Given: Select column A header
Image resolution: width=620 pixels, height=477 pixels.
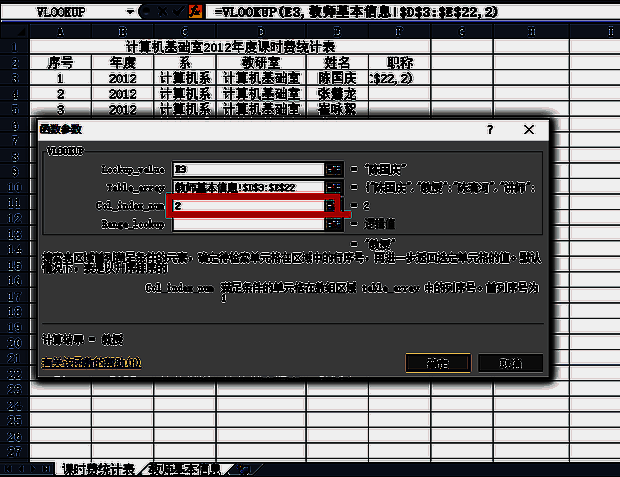Looking at the screenshot, I should pos(60,31).
